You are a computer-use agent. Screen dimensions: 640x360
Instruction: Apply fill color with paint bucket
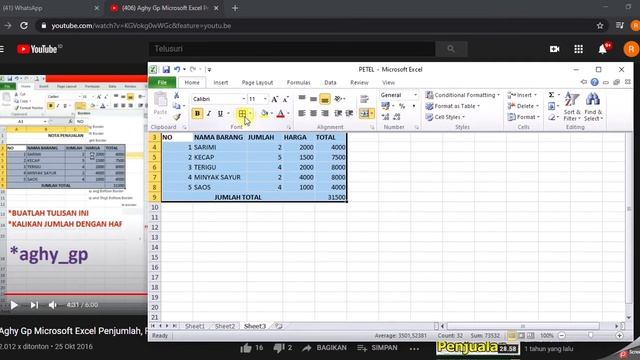click(264, 113)
